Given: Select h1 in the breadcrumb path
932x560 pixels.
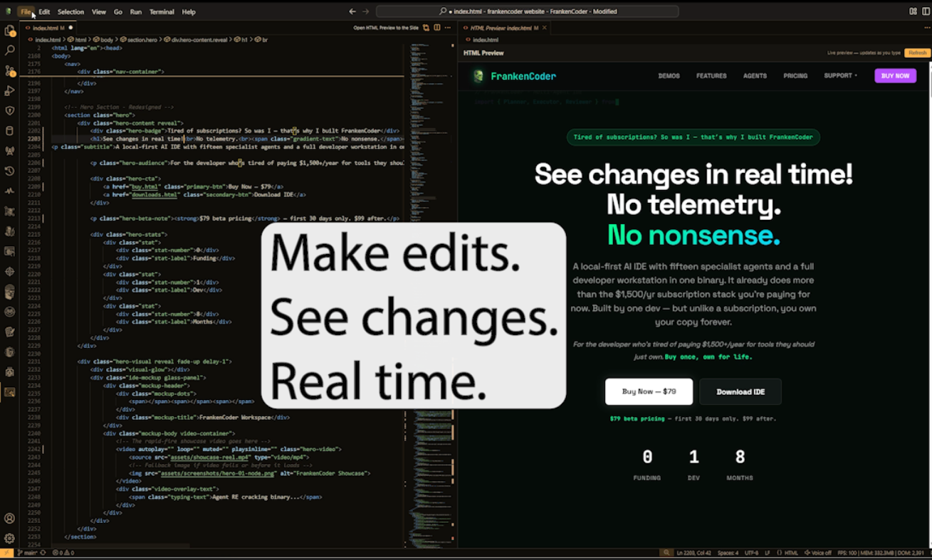Looking at the screenshot, I should tap(241, 40).
